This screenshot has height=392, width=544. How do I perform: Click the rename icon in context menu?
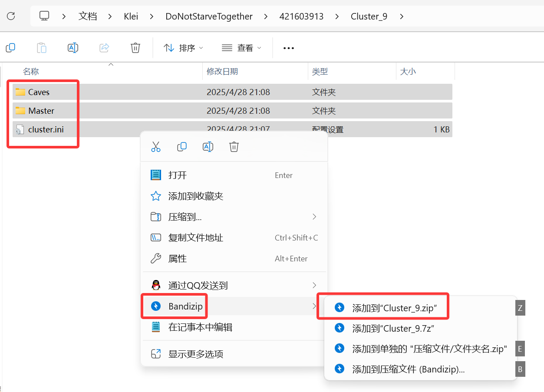(x=208, y=147)
